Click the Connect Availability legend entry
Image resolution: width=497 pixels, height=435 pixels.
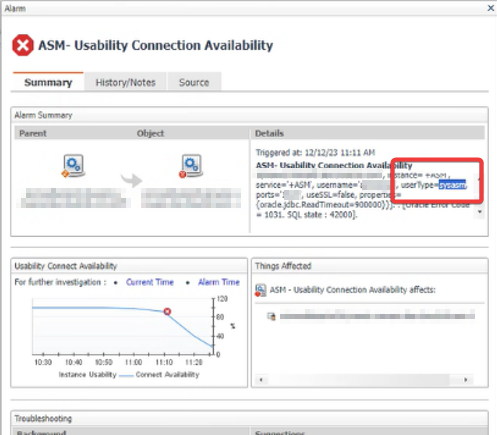[159, 375]
